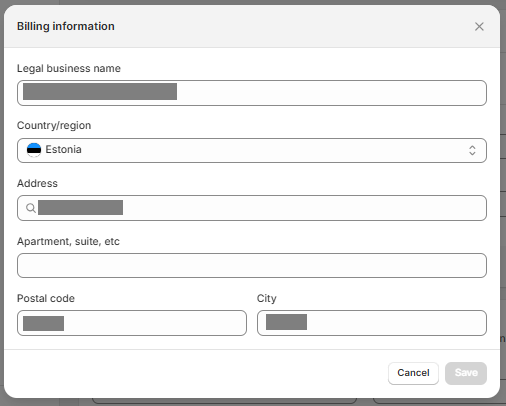
Task: Select the Apartment, suite, etc field
Action: tap(252, 265)
